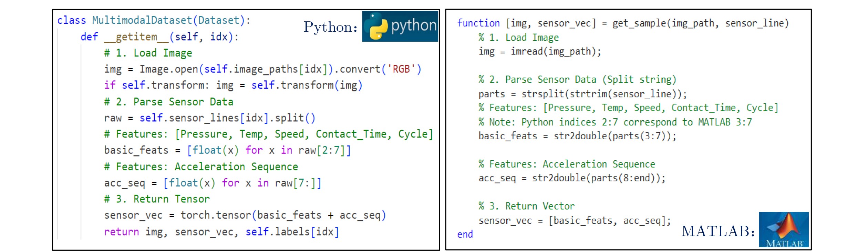Click the "# 2. Parse Sensor Data" Python comment
Screen dimensions: 868x251
[x=169, y=102]
